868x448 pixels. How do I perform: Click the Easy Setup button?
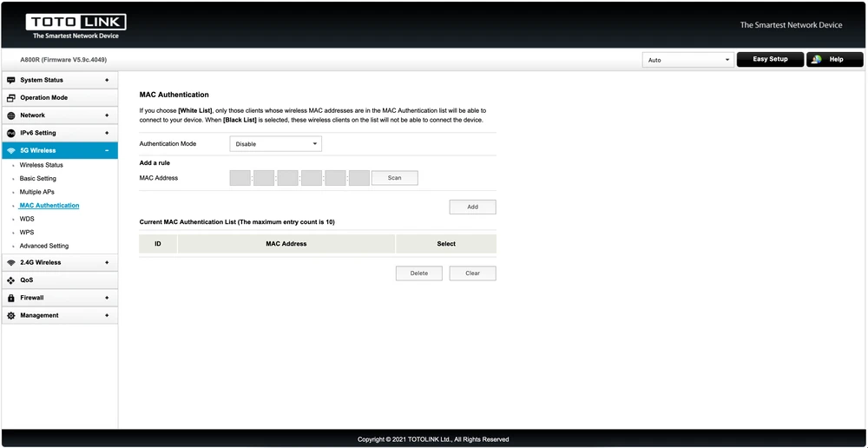tap(770, 60)
